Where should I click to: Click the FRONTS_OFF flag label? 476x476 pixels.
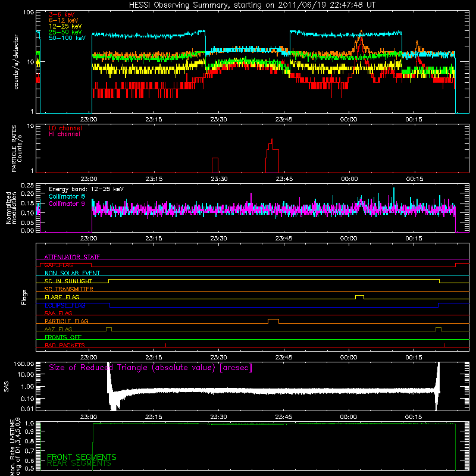[63, 337]
